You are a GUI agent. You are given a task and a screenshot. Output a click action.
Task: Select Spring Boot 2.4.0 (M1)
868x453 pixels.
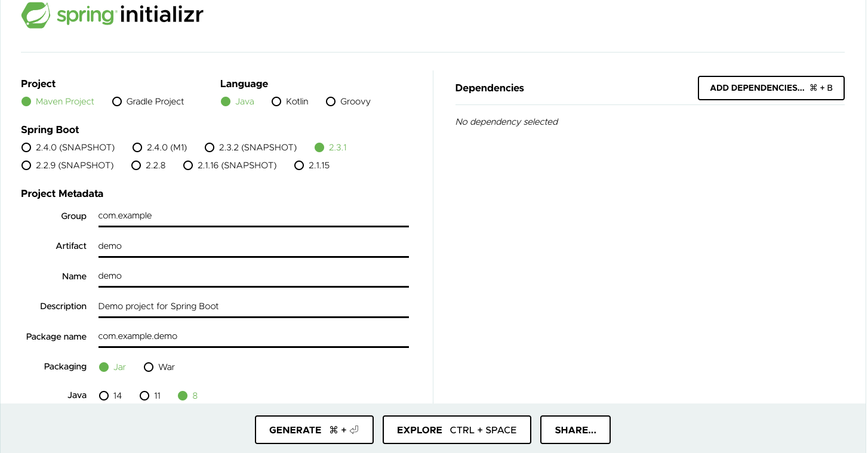(160, 147)
